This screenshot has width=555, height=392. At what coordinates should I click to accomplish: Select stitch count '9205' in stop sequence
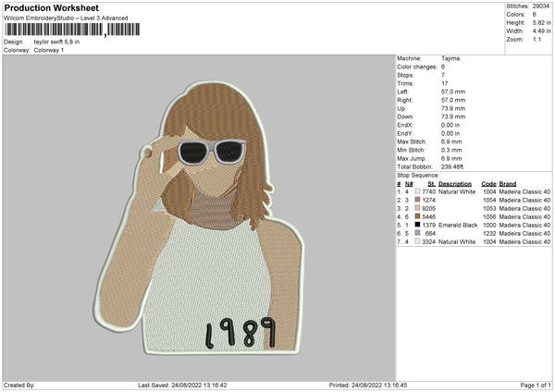tap(428, 208)
